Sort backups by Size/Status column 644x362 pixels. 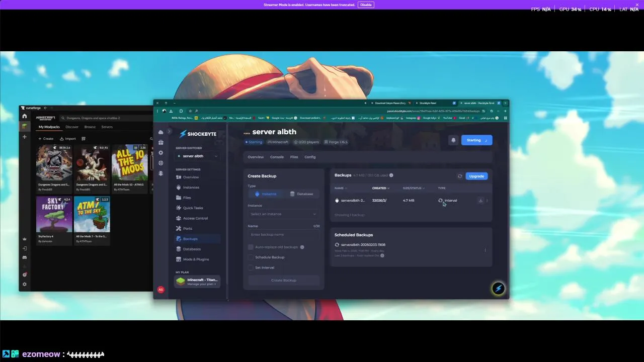[414, 188]
